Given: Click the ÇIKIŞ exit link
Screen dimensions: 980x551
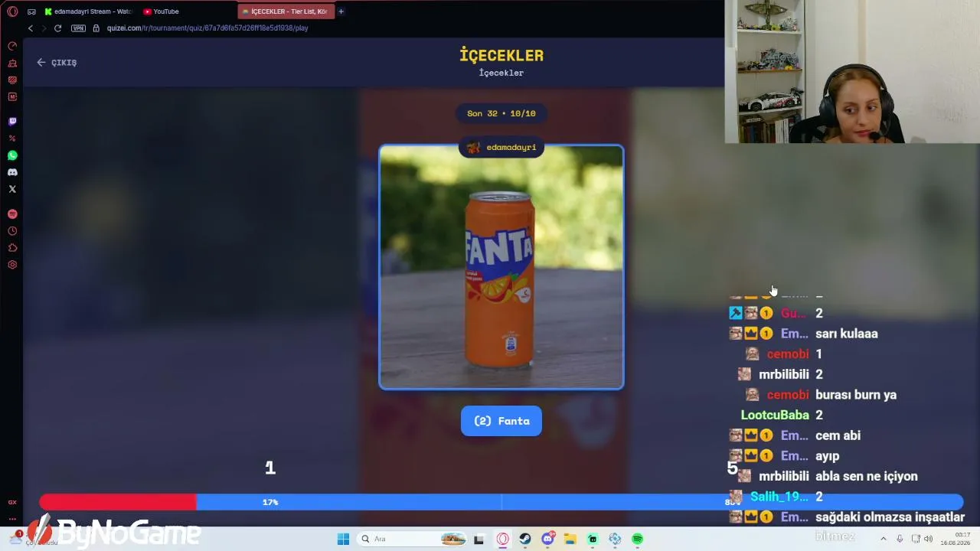Looking at the screenshot, I should (x=57, y=63).
